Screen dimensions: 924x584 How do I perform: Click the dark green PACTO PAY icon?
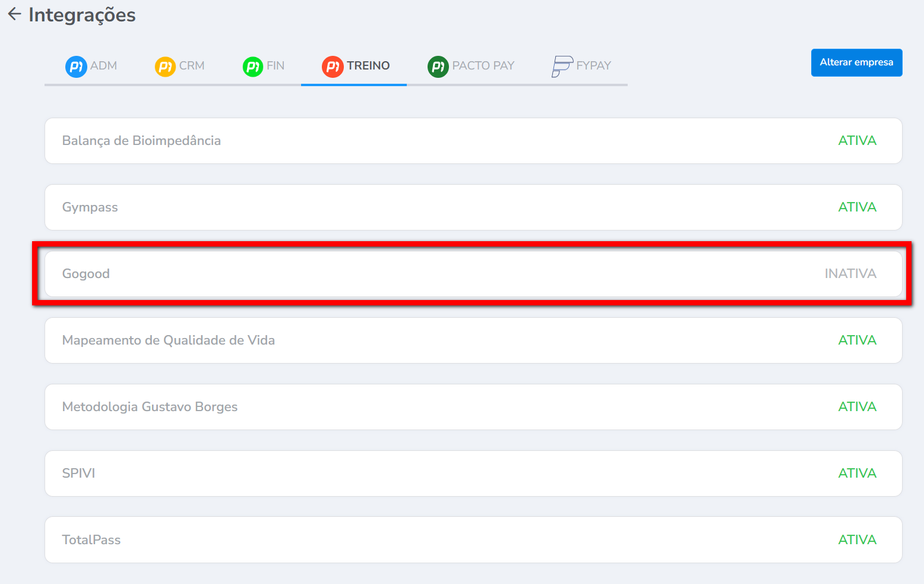[438, 66]
